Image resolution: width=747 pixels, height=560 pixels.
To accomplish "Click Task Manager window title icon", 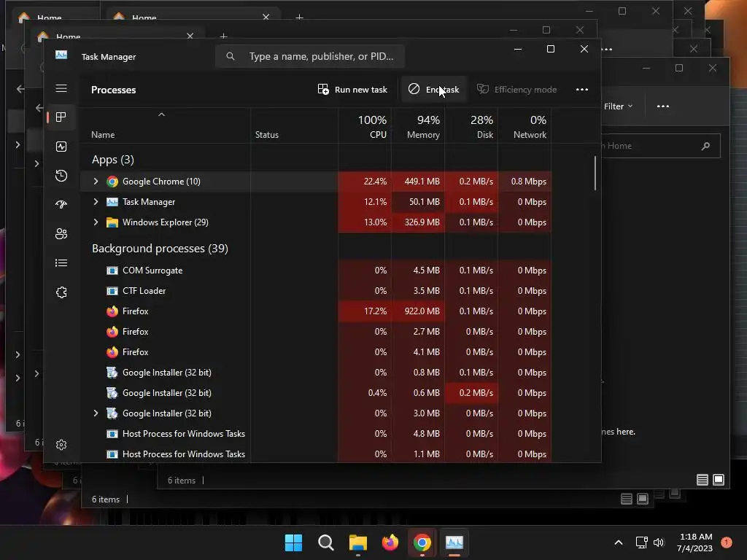I will pos(61,55).
